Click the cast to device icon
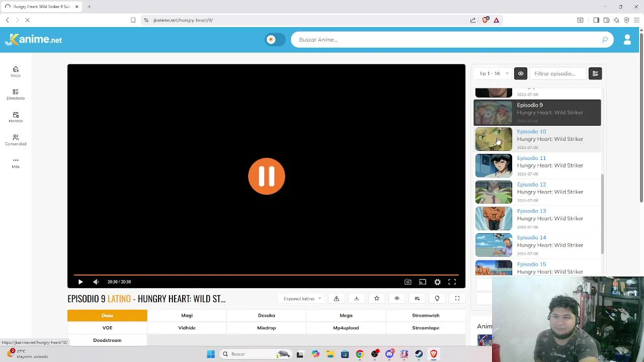 [x=423, y=282]
